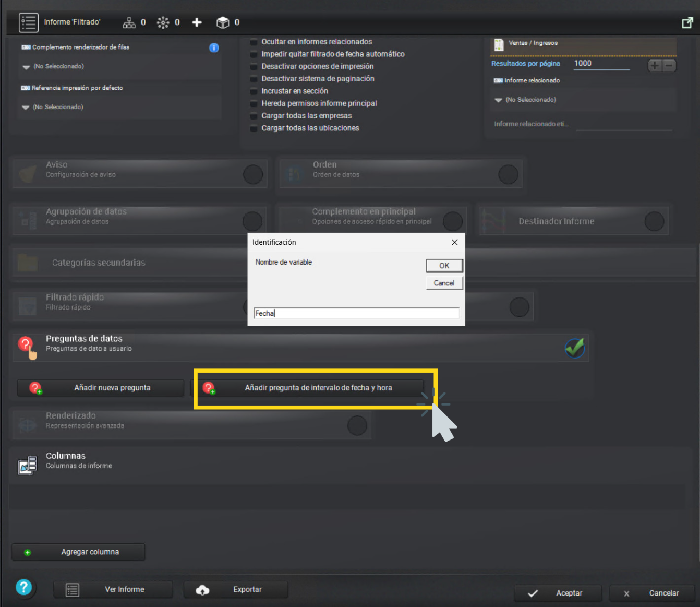Screen dimensions: 700x607
Task: Click OK in Identificación dialog
Action: 444,266
